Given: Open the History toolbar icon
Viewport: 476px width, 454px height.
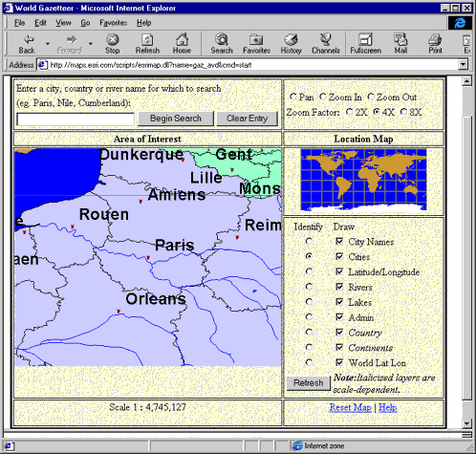Looking at the screenshot, I should [291, 40].
